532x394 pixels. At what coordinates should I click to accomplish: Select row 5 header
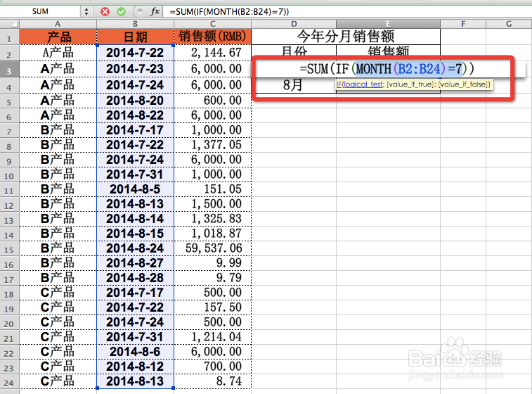click(x=10, y=101)
